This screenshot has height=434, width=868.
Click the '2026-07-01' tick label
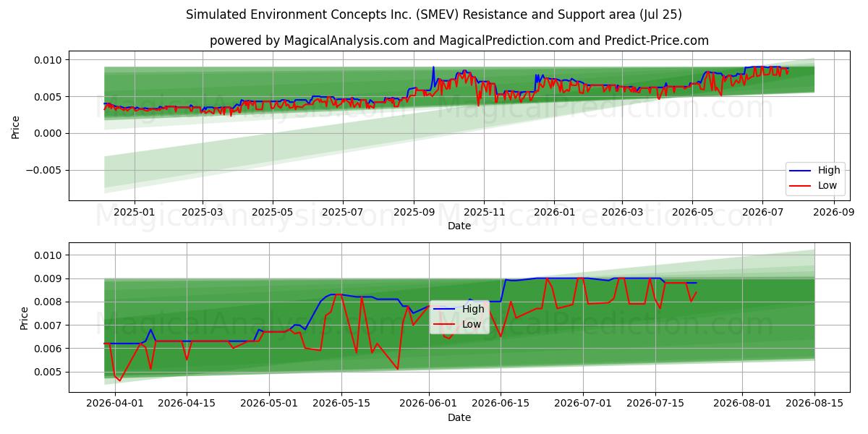(583, 404)
